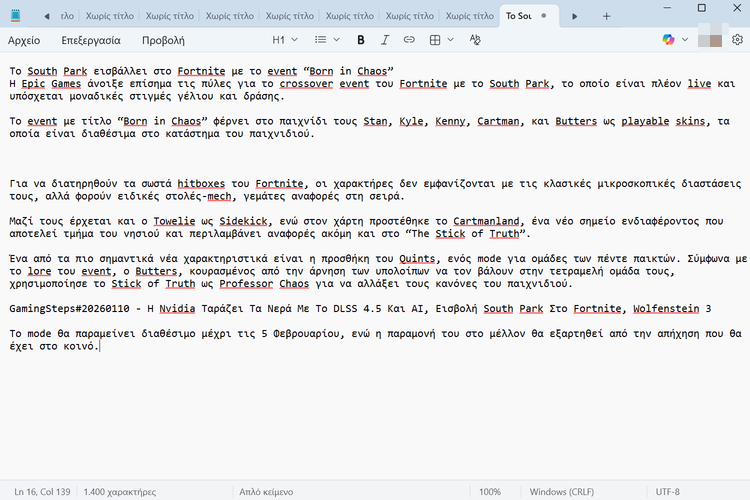Open the Αρχείο menu
750x500 pixels.
24,40
